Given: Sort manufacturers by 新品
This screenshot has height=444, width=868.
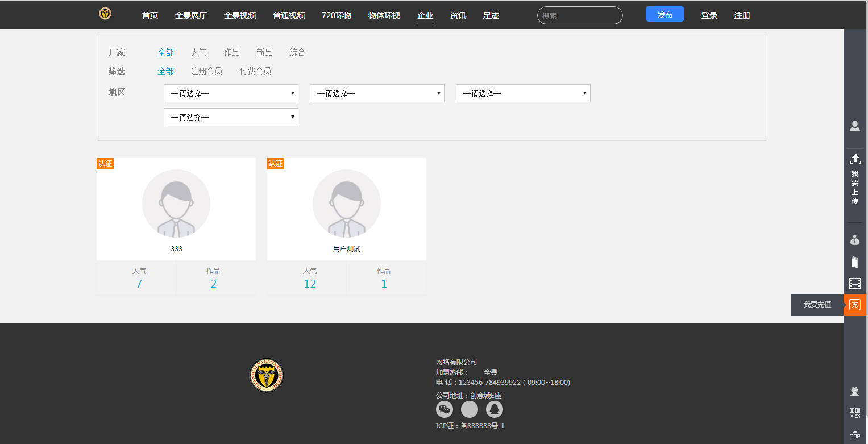Looking at the screenshot, I should click(264, 52).
